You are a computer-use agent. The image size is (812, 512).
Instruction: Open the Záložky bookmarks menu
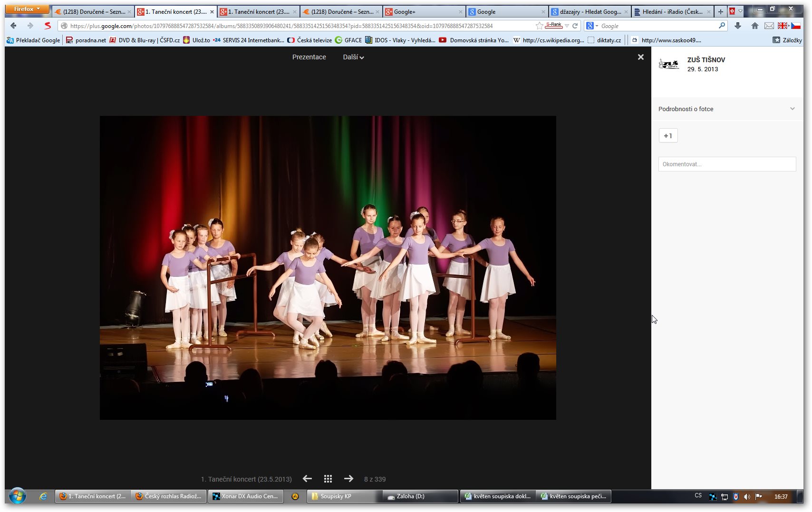click(x=787, y=40)
